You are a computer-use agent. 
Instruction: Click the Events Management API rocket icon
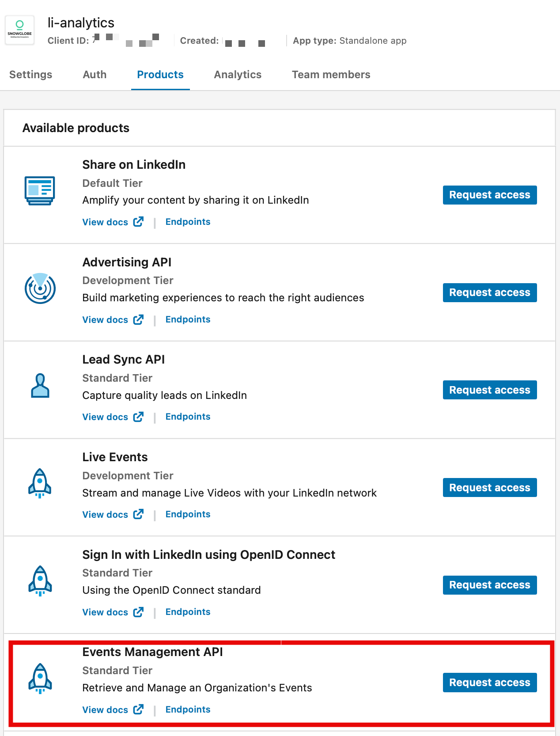[x=40, y=679]
